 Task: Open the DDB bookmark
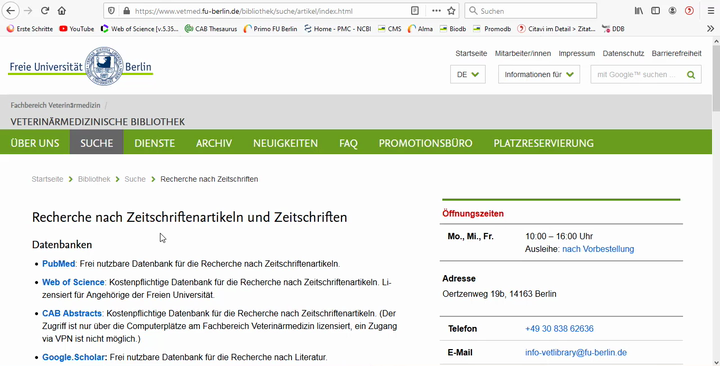click(613, 28)
